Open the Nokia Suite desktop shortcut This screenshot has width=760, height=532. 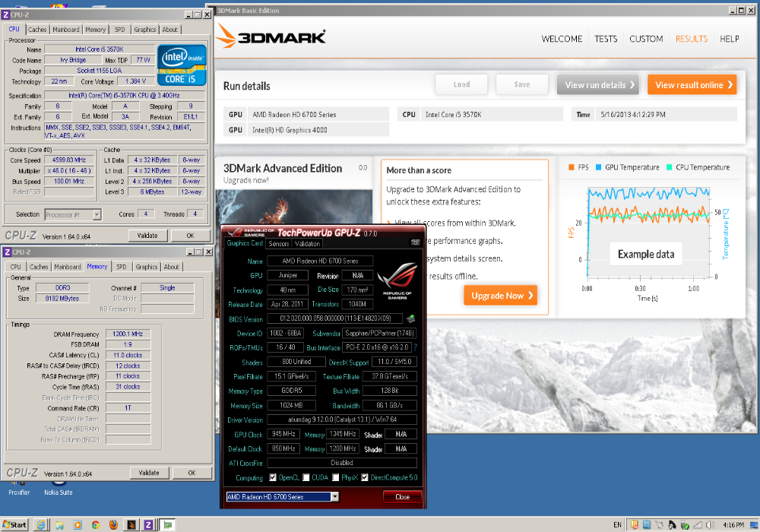pyautogui.click(x=59, y=488)
